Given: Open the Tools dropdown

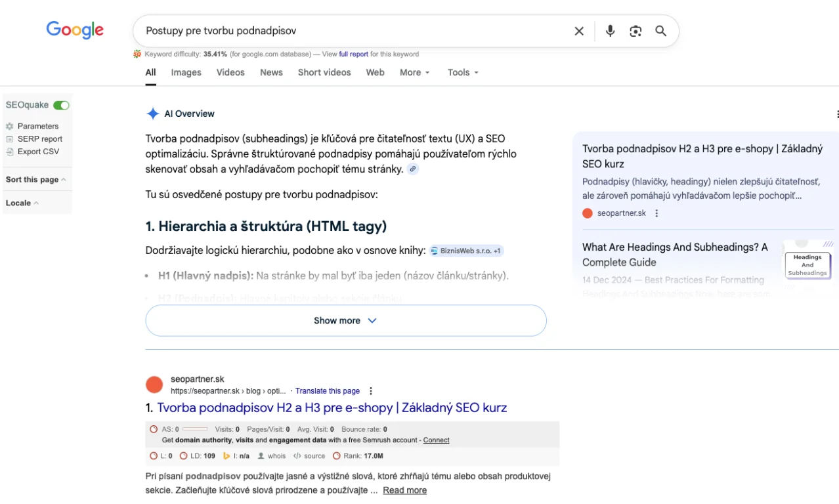Looking at the screenshot, I should point(463,73).
